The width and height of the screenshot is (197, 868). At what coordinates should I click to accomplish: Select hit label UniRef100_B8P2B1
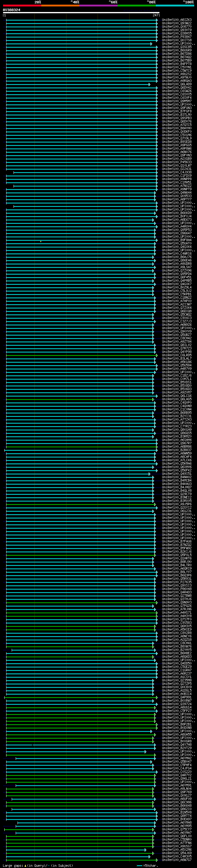coord(176,724)
